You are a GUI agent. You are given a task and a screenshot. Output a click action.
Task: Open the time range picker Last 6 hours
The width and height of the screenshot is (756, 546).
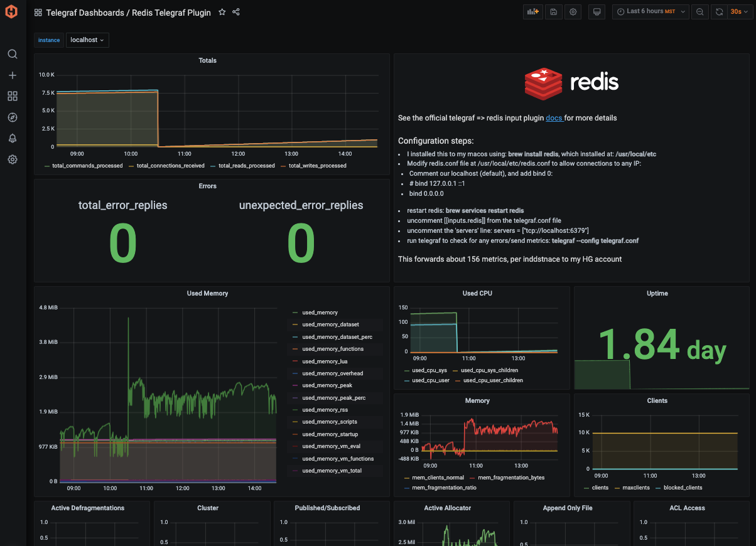(651, 12)
